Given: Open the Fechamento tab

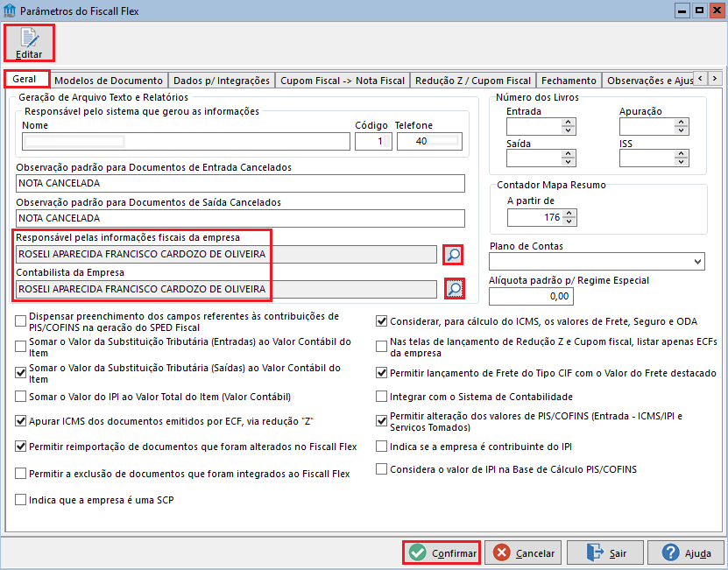Looking at the screenshot, I should click(569, 81).
